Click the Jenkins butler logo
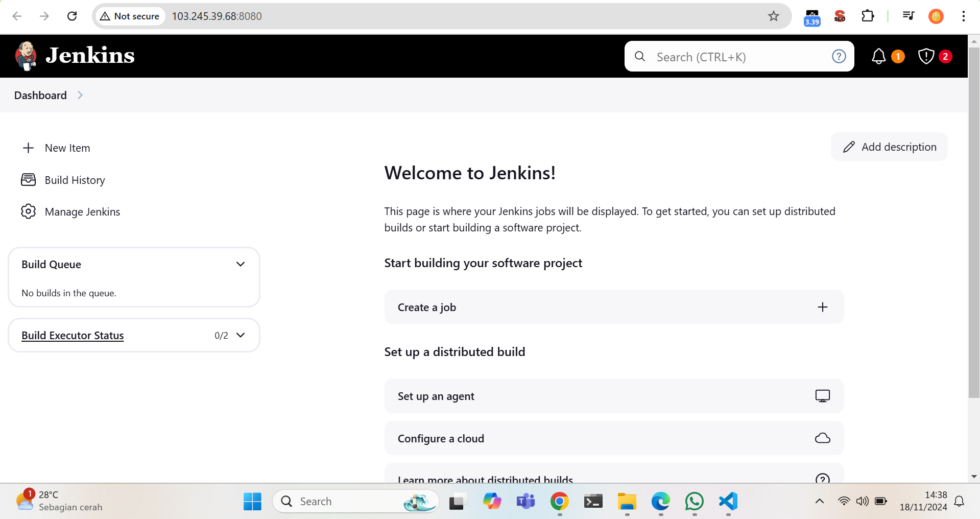 click(x=26, y=56)
